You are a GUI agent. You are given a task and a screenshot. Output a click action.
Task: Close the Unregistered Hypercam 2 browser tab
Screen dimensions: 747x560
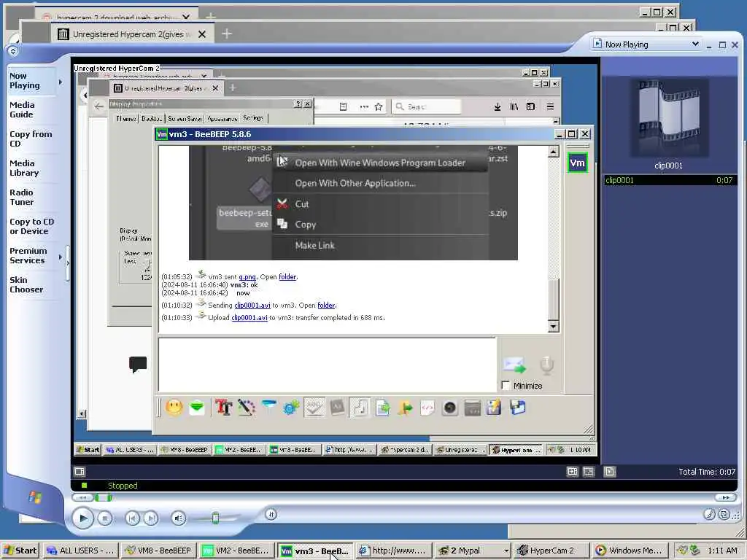[x=202, y=34]
